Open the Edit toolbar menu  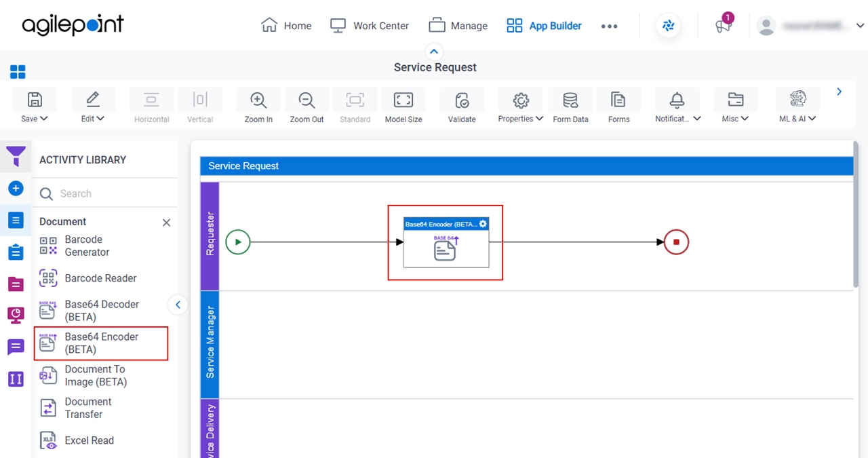(93, 106)
